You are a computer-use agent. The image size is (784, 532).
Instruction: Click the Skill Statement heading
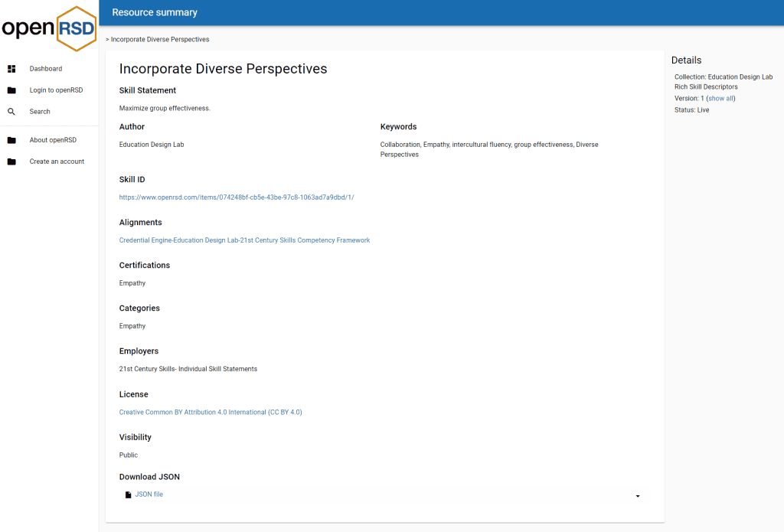click(148, 90)
